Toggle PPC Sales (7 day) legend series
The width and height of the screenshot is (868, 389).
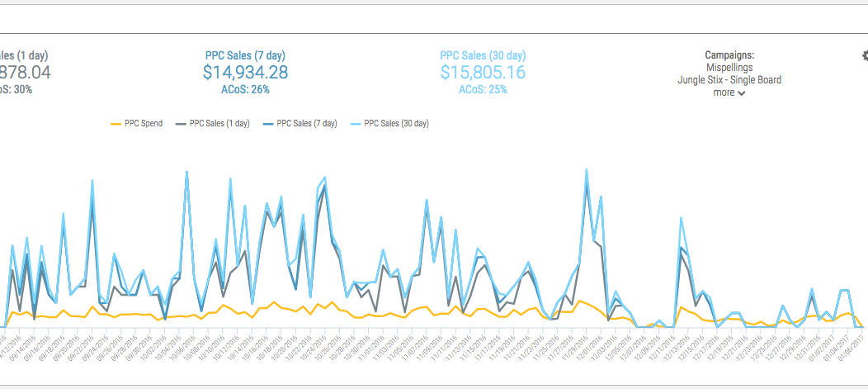click(300, 124)
